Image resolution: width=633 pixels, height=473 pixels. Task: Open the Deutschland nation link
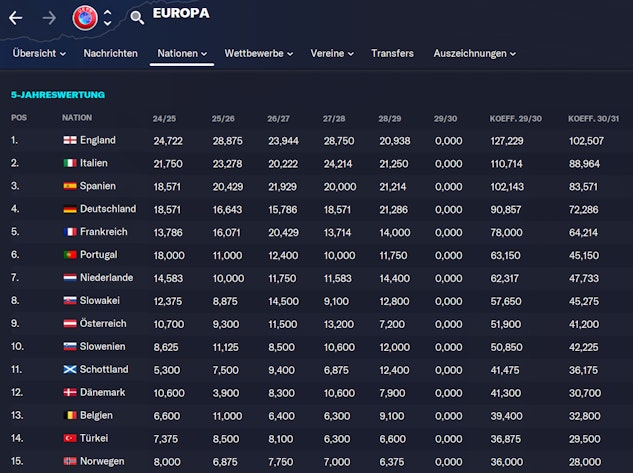(107, 209)
